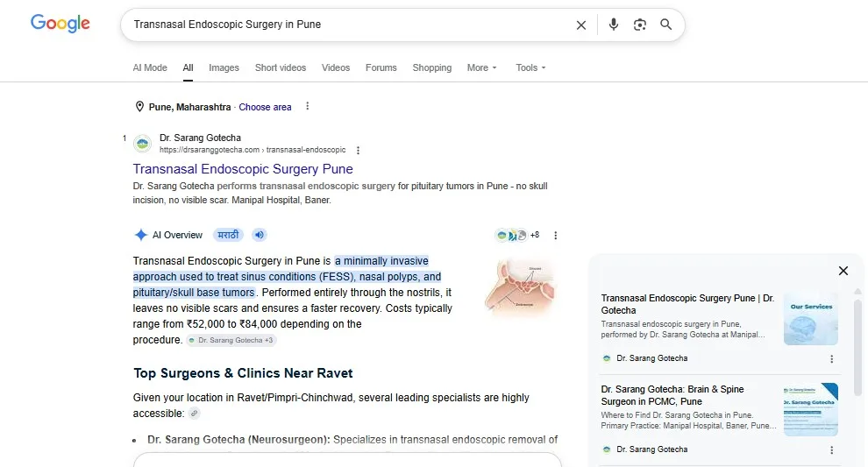Click 'Dr. Sarang Gotecha (Neurosurgeon):' list item

coord(238,439)
